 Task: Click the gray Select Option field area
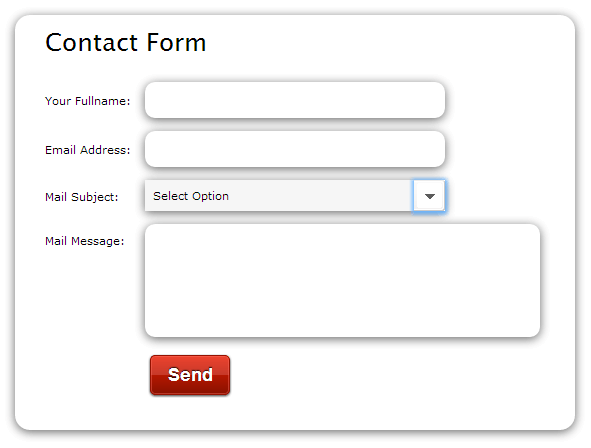pyautogui.click(x=279, y=196)
